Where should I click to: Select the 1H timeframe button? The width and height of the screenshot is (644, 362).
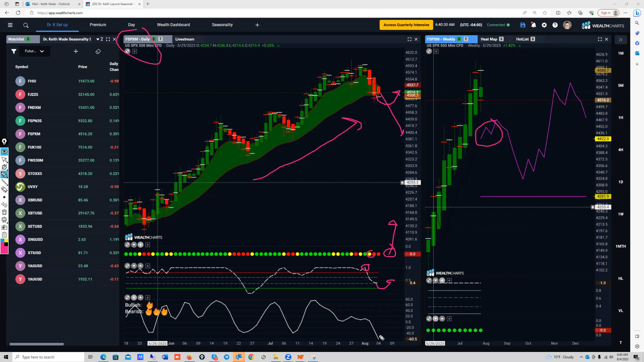click(621, 118)
